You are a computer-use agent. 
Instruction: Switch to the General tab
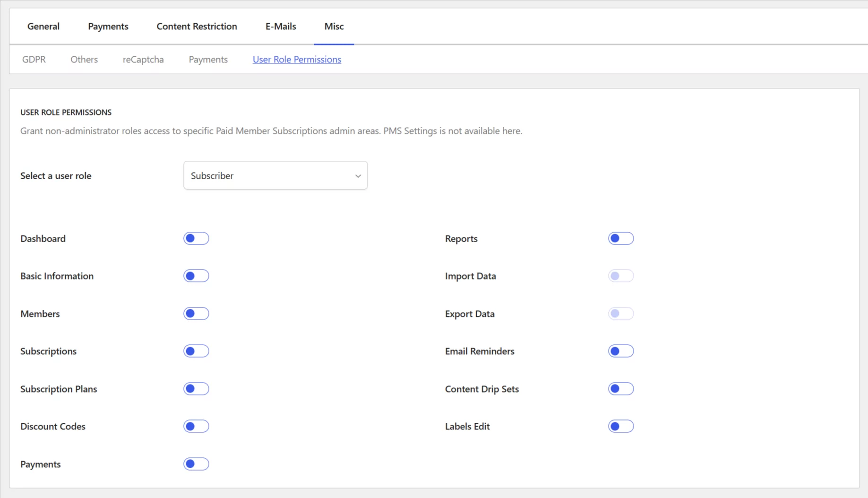[x=43, y=26]
